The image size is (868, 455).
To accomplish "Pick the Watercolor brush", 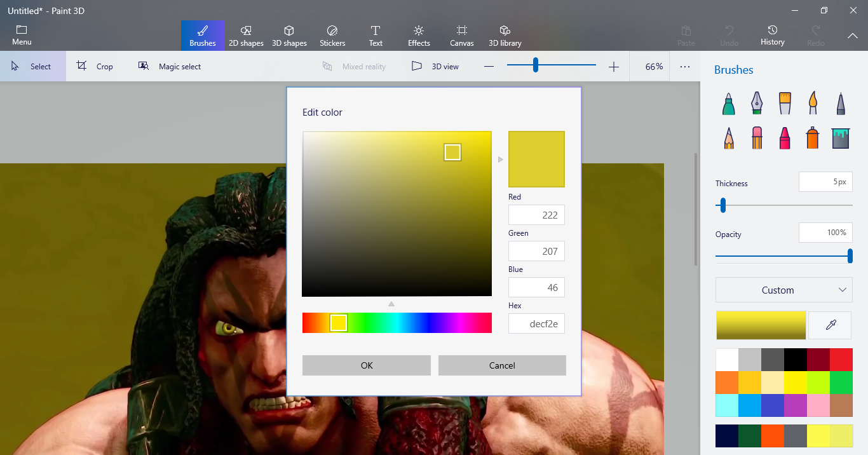I will click(813, 103).
